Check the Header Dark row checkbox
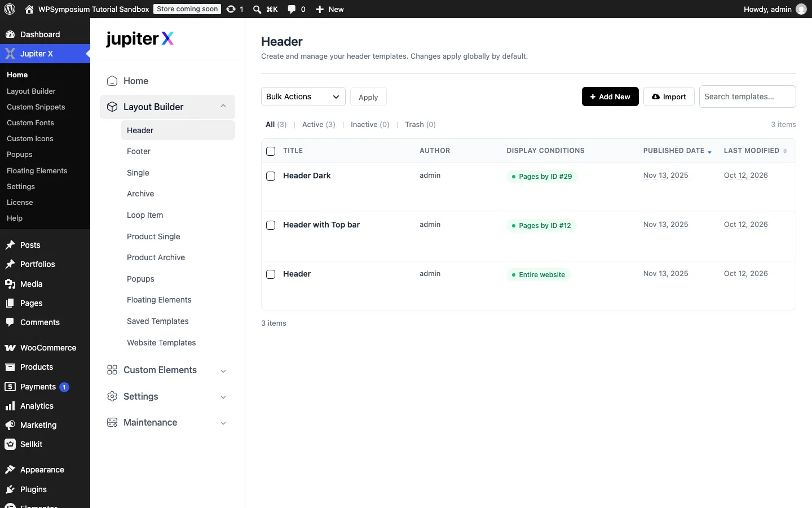The image size is (812, 508). coord(271,176)
